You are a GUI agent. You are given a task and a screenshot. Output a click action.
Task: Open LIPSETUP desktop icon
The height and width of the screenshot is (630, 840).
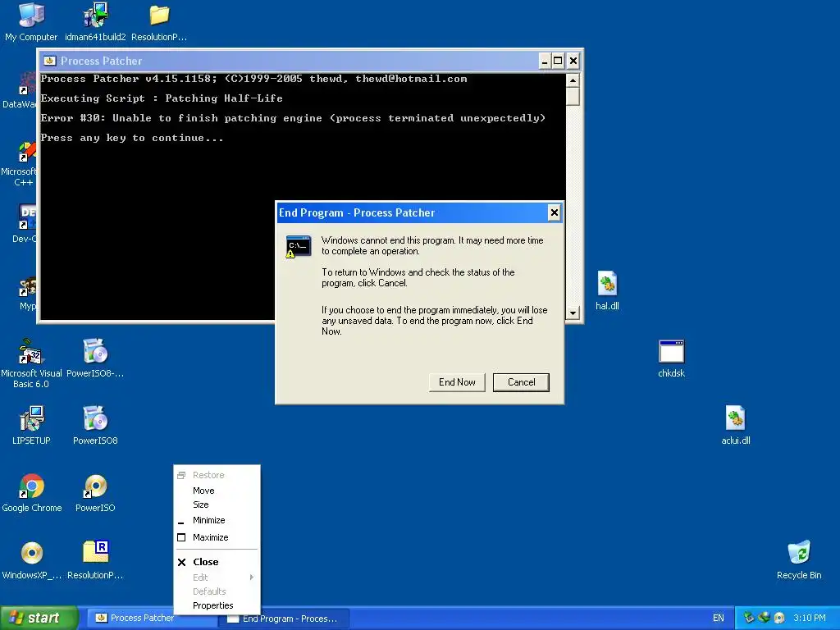31,426
